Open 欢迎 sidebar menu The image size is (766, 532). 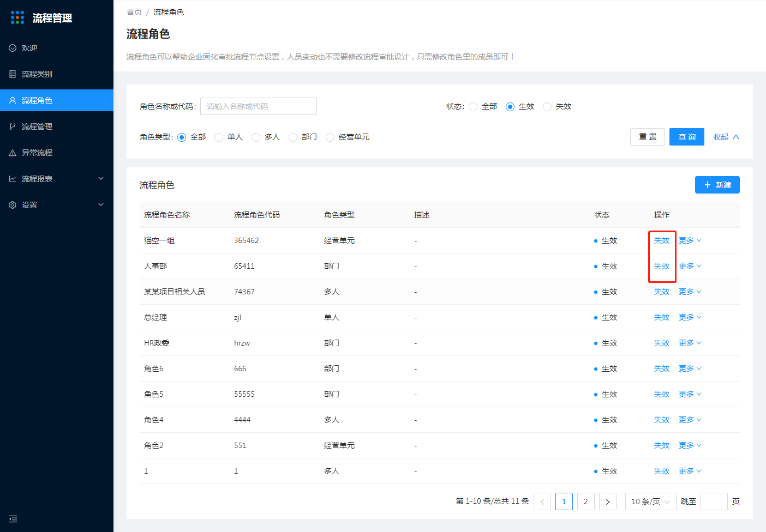tap(57, 48)
